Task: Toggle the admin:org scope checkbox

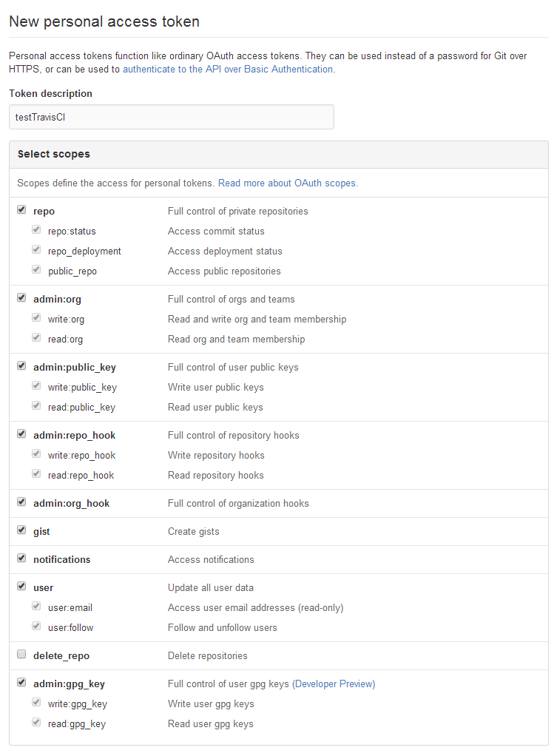Action: pyautogui.click(x=21, y=299)
